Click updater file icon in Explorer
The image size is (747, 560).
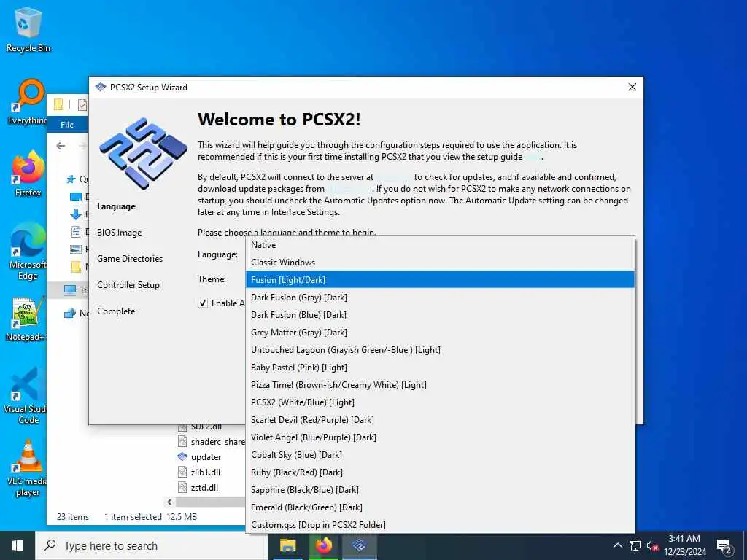(182, 456)
